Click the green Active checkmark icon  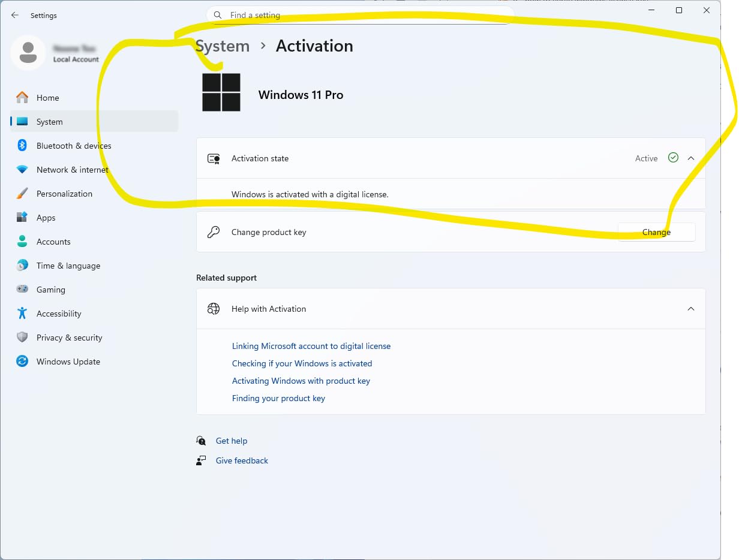[673, 158]
